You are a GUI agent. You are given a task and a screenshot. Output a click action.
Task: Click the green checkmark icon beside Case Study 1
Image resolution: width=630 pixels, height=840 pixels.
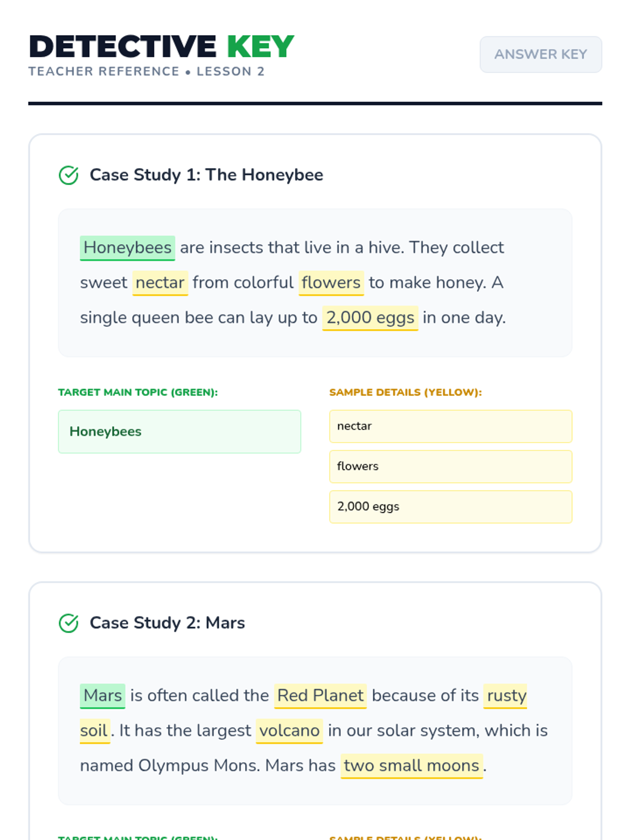coord(68,175)
